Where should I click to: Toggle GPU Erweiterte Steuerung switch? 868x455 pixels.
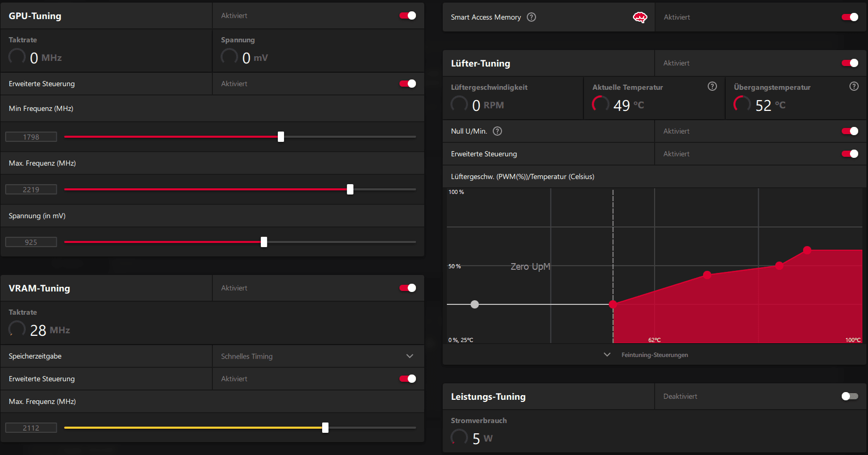click(x=408, y=84)
